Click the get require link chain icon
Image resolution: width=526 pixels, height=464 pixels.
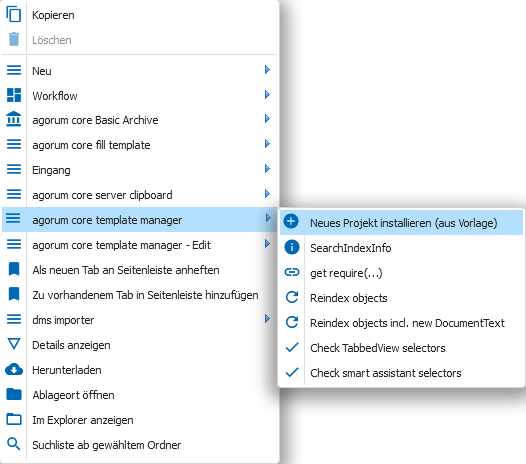[x=292, y=272]
